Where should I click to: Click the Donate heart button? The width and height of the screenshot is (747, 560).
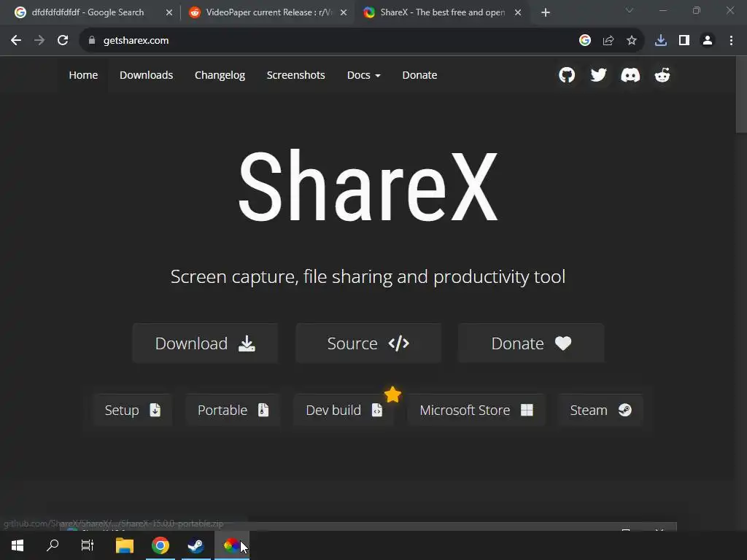tap(531, 343)
